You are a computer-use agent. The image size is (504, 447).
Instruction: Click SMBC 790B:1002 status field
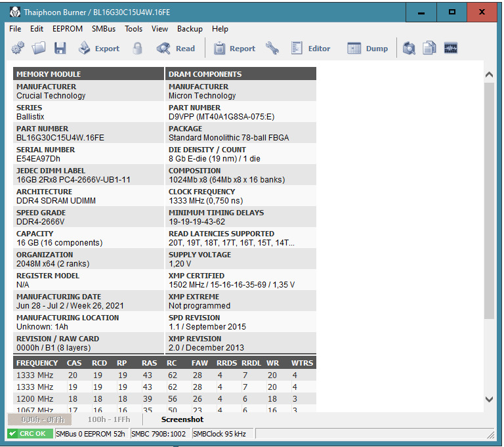click(x=159, y=434)
